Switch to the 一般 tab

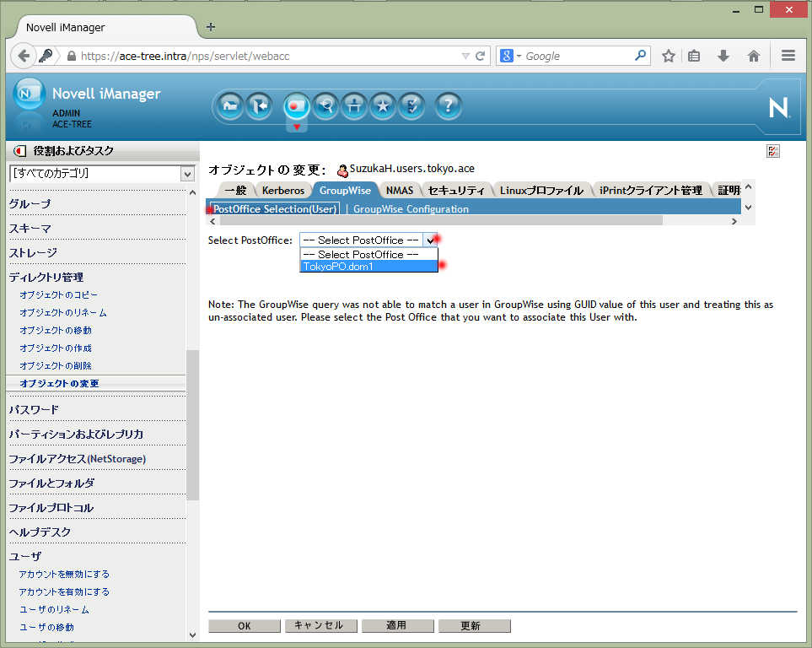[x=235, y=190]
